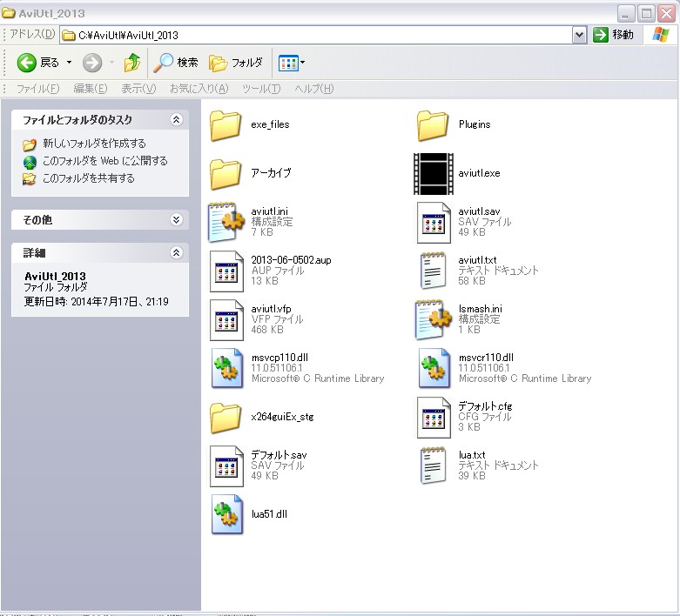The width and height of the screenshot is (680, 616).
Task: Select the msvcr110.dll library icon
Action: pyautogui.click(x=434, y=368)
